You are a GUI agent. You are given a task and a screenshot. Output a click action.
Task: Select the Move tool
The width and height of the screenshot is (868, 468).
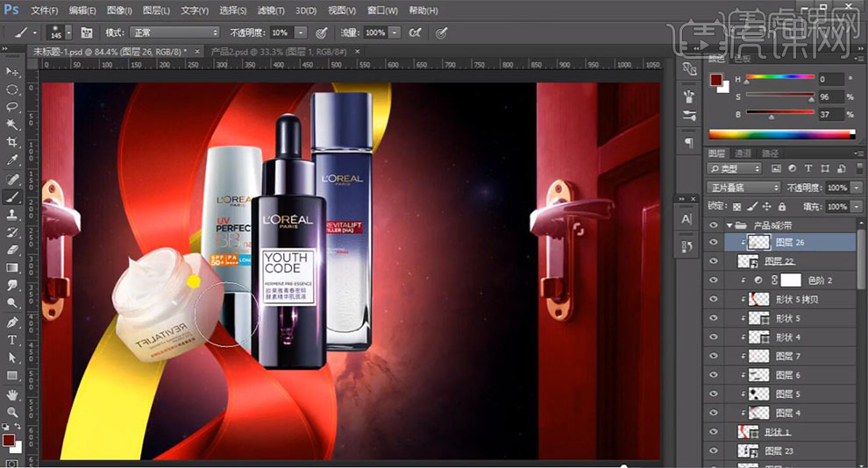[x=11, y=72]
